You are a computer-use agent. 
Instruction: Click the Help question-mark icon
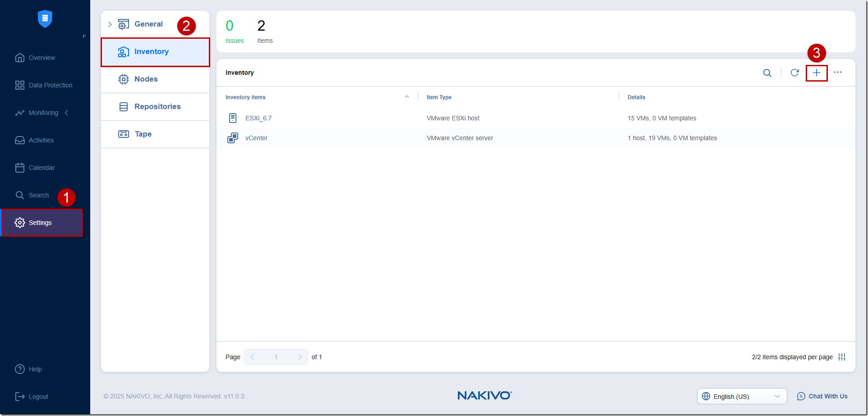pos(19,369)
